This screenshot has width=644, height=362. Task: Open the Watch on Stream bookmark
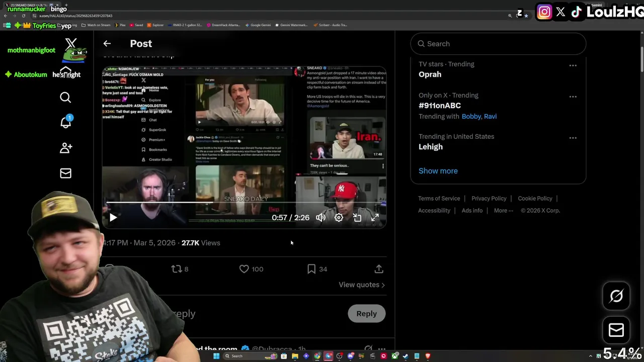tap(96, 25)
